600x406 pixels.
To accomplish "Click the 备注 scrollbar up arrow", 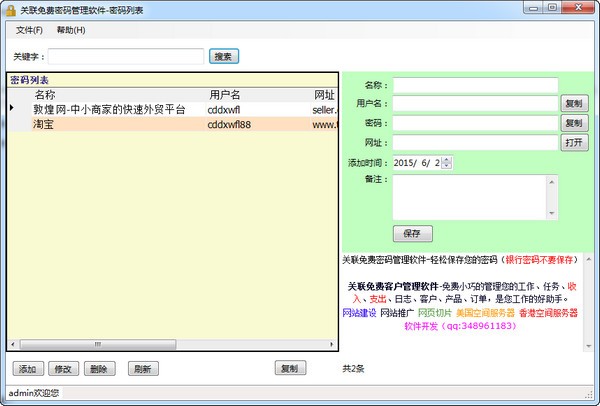I will coord(552,182).
